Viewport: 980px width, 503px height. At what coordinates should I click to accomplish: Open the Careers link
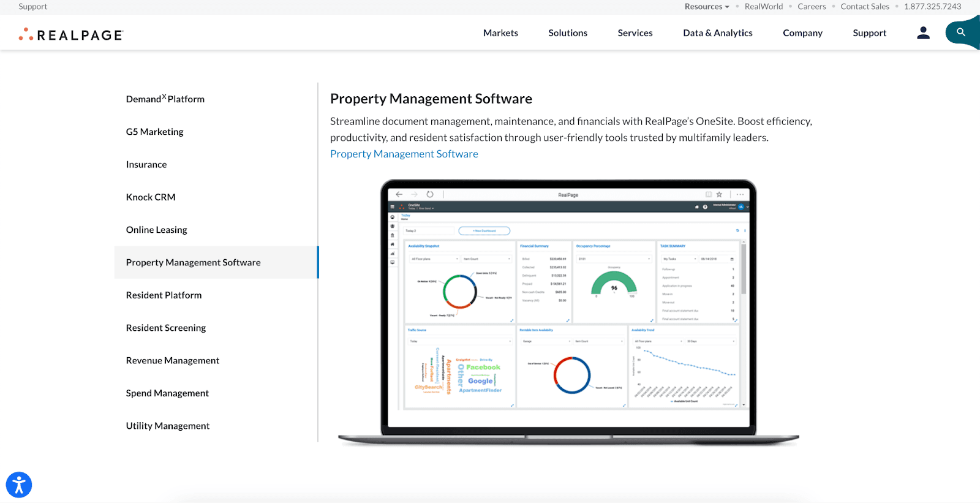point(812,7)
